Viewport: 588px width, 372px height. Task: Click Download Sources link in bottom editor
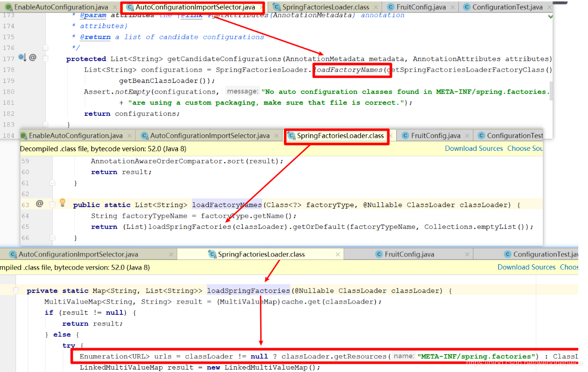tap(526, 267)
